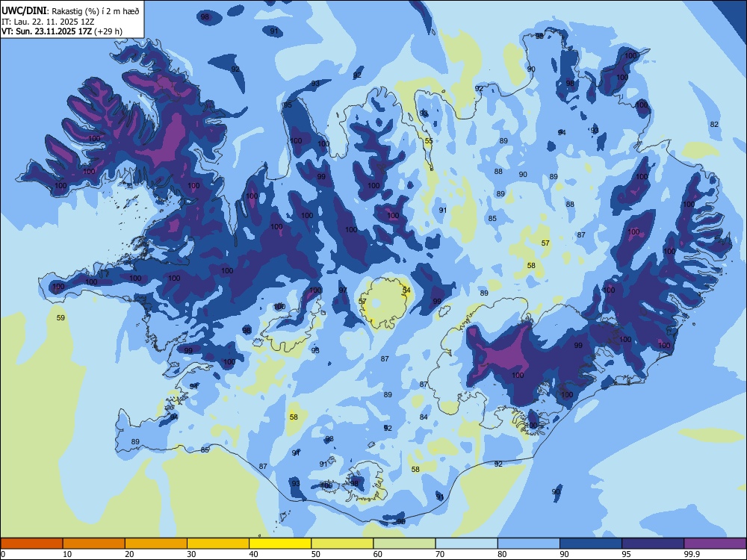Click the '59' value over the western sea
The image size is (747, 560).
[x=61, y=317]
